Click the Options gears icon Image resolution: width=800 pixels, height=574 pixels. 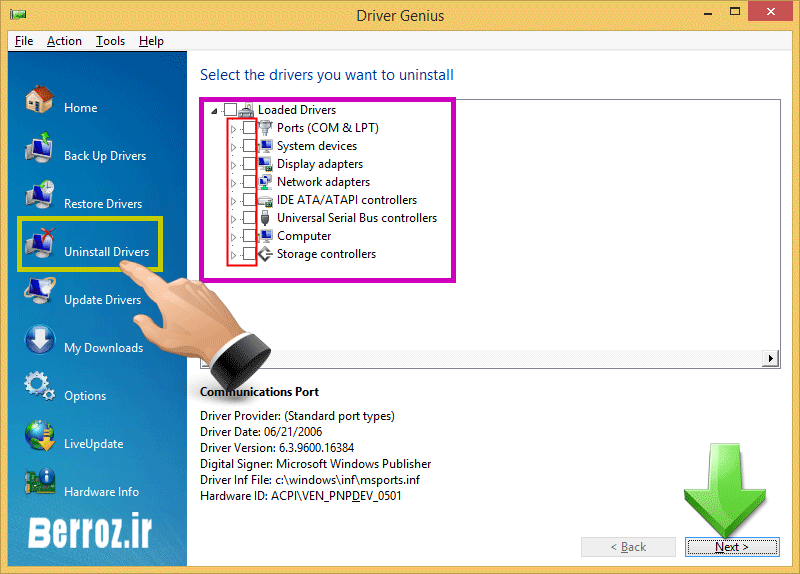(39, 387)
